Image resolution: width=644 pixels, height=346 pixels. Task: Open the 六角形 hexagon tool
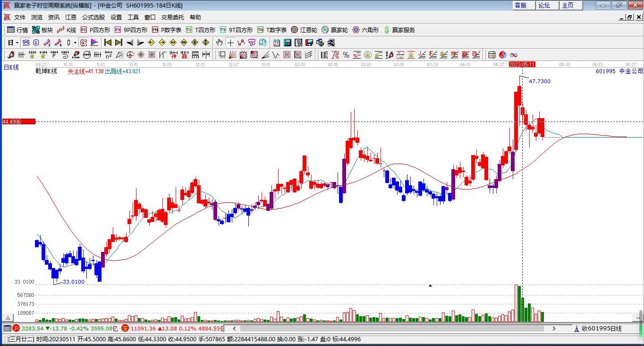point(365,30)
